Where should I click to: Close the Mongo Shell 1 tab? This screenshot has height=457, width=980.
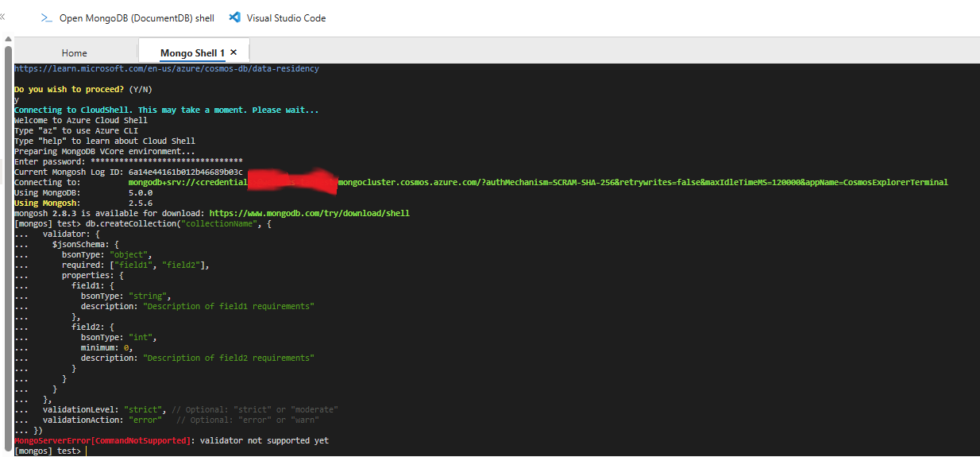233,52
